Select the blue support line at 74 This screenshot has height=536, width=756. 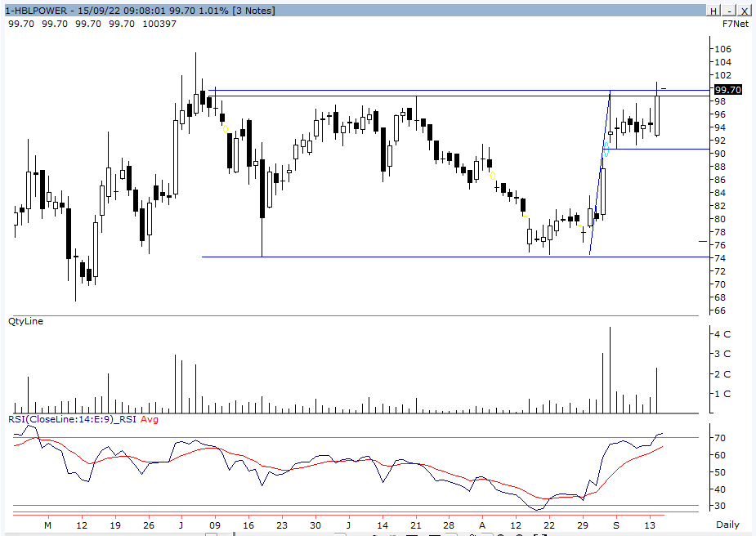[455, 257]
